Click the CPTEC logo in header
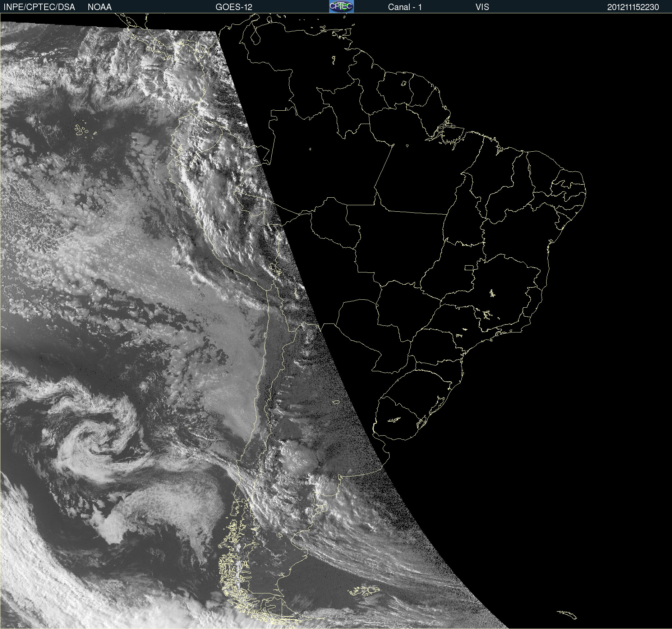 [341, 6]
